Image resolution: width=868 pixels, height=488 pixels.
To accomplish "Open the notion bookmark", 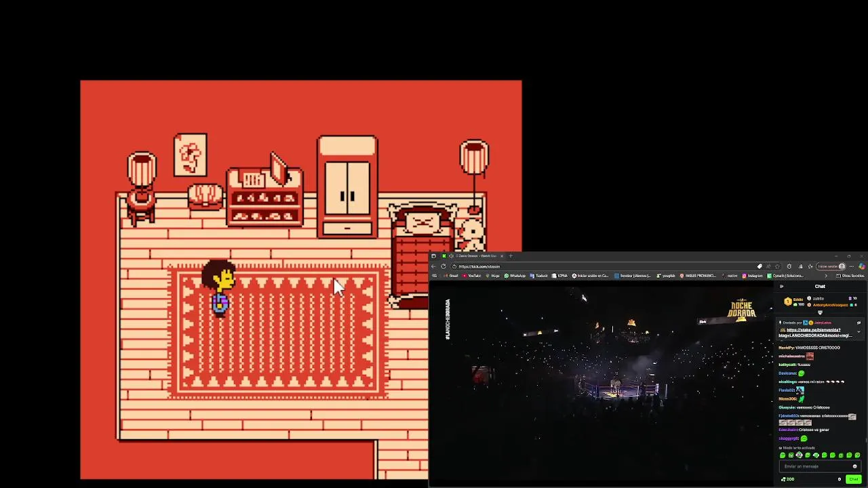I will pyautogui.click(x=730, y=276).
